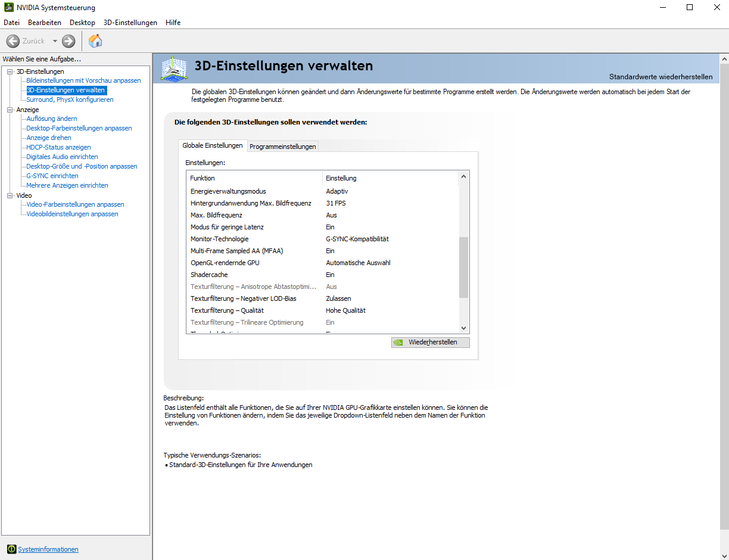729x560 pixels.
Task: Click the Funktion column header
Action: (254, 178)
